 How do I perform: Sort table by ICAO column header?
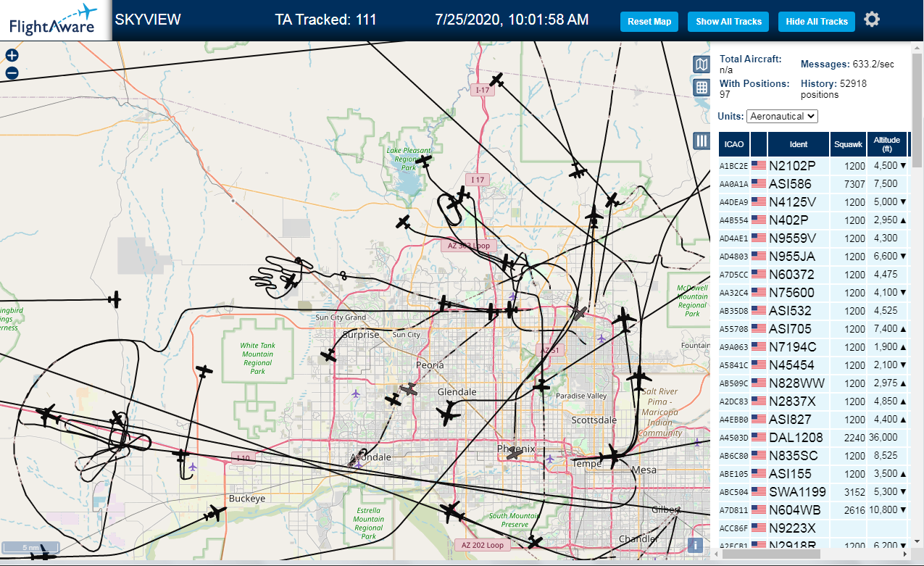coord(734,144)
